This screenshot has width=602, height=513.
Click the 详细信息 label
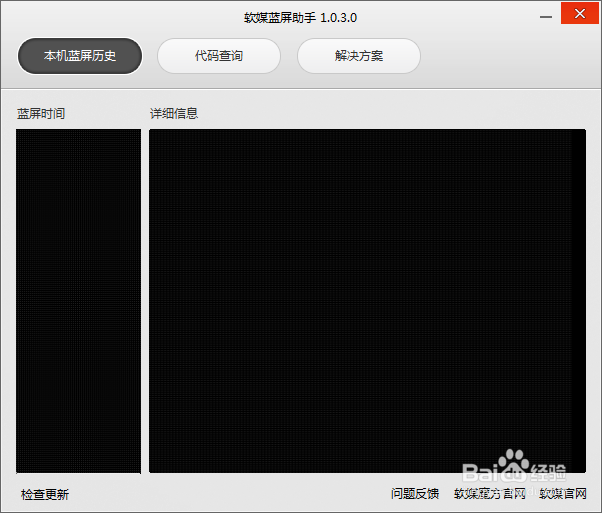coord(174,114)
